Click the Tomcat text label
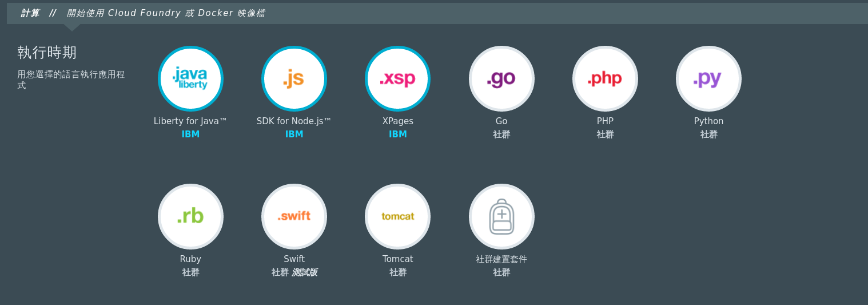The height and width of the screenshot is (305, 868). (x=397, y=259)
